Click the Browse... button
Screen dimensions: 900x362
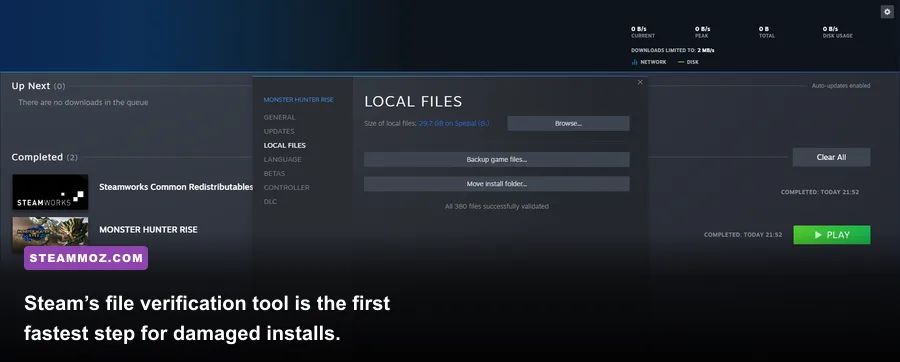[x=568, y=123]
